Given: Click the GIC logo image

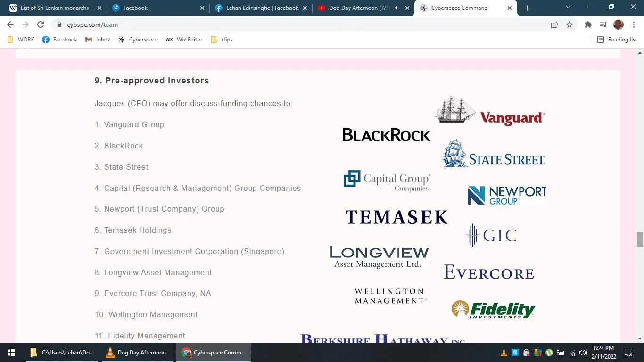Looking at the screenshot, I should pos(491,235).
